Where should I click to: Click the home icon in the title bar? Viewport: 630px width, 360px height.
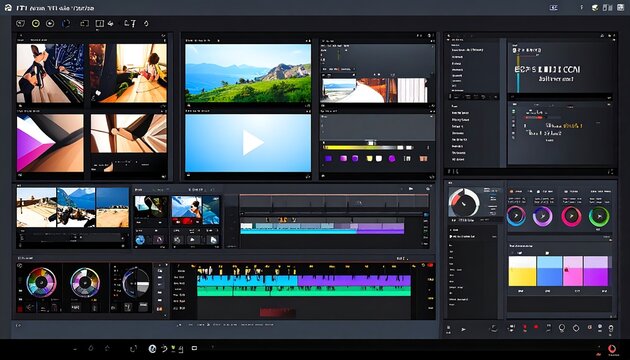(8, 8)
